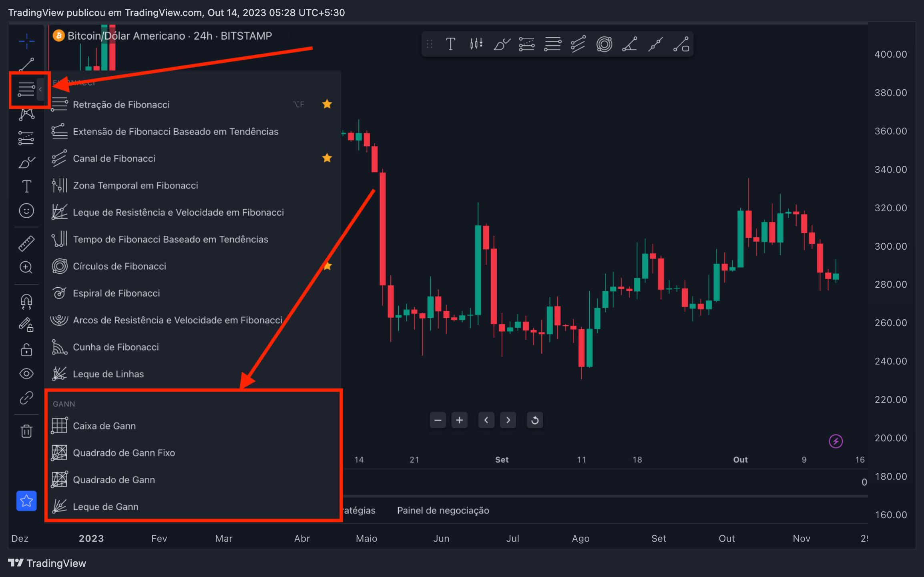
Task: Open the Fibonacci tools group in sidebar
Action: (x=26, y=89)
